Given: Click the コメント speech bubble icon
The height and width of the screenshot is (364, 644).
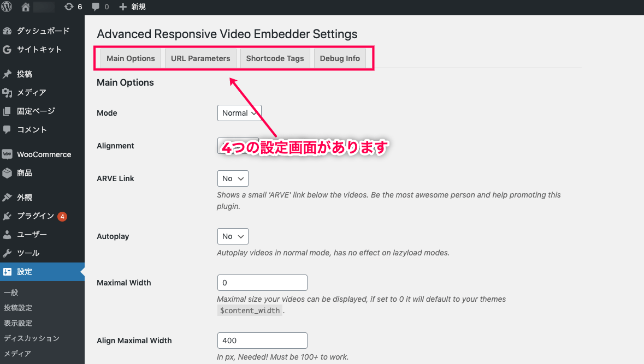Looking at the screenshot, I should [7, 130].
